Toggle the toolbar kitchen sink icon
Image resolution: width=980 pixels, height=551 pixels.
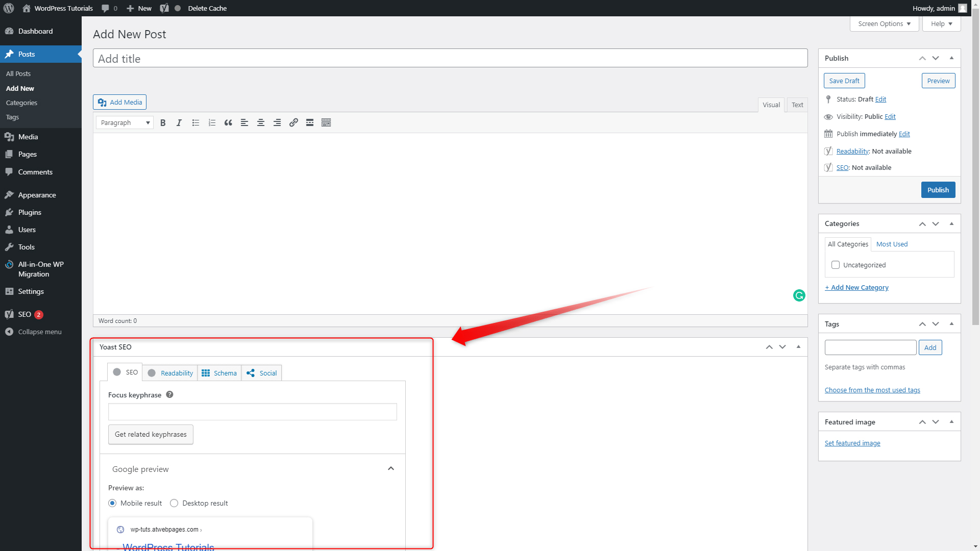coord(326,122)
